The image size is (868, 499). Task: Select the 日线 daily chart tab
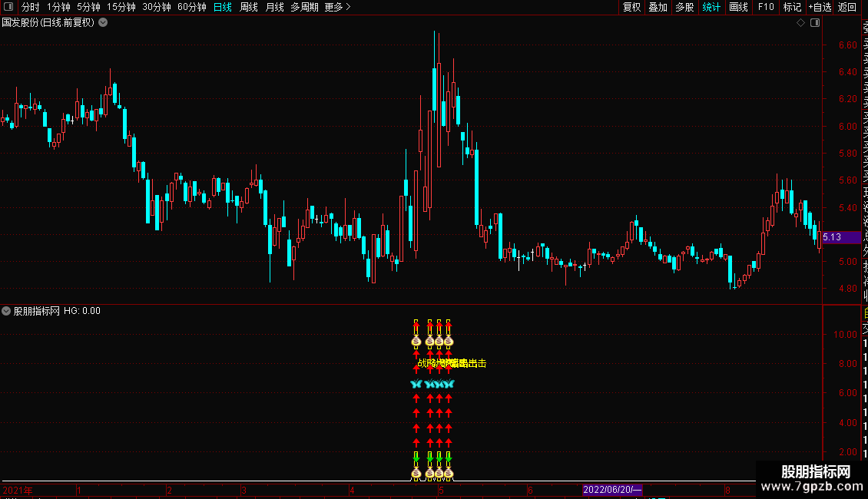tap(223, 7)
